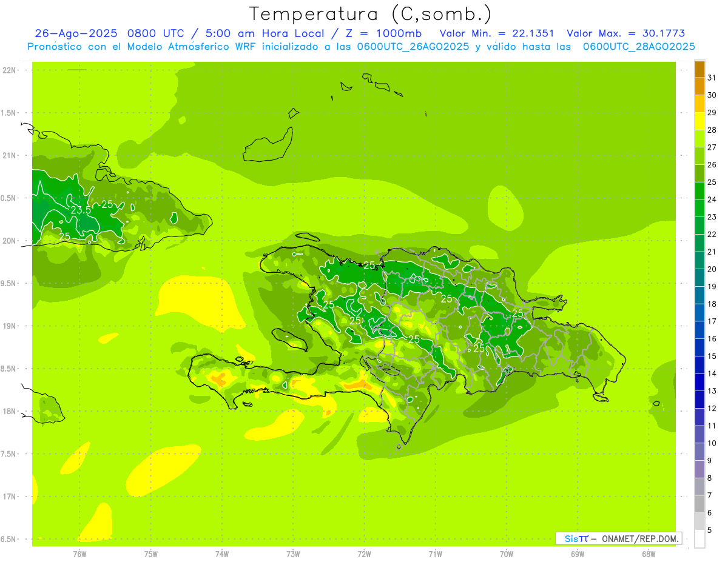Click the '68W' longitude axis label
Viewport: 728px width, 562px height.
pyautogui.click(x=649, y=554)
